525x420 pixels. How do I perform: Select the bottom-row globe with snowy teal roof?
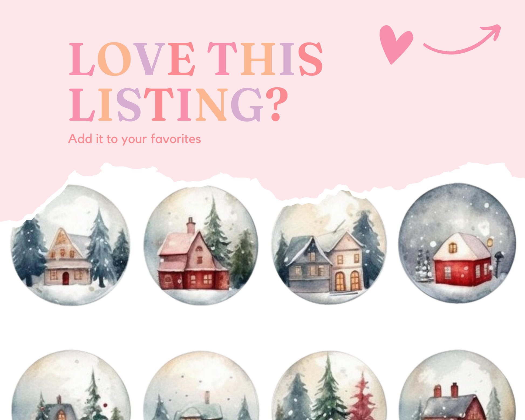point(201,385)
